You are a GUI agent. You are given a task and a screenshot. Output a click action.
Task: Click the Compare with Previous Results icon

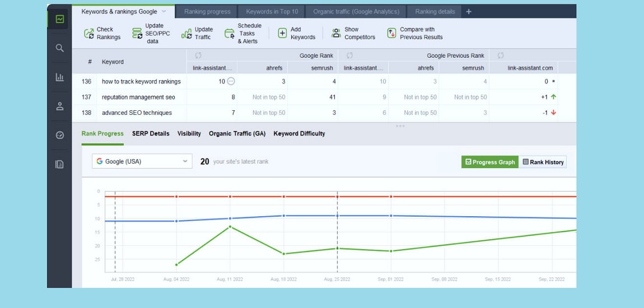point(392,34)
